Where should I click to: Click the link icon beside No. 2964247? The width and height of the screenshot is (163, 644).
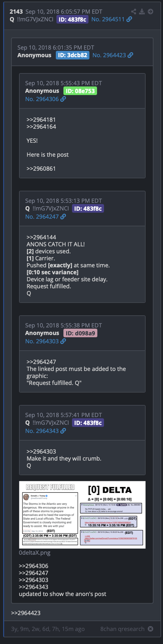63,216
